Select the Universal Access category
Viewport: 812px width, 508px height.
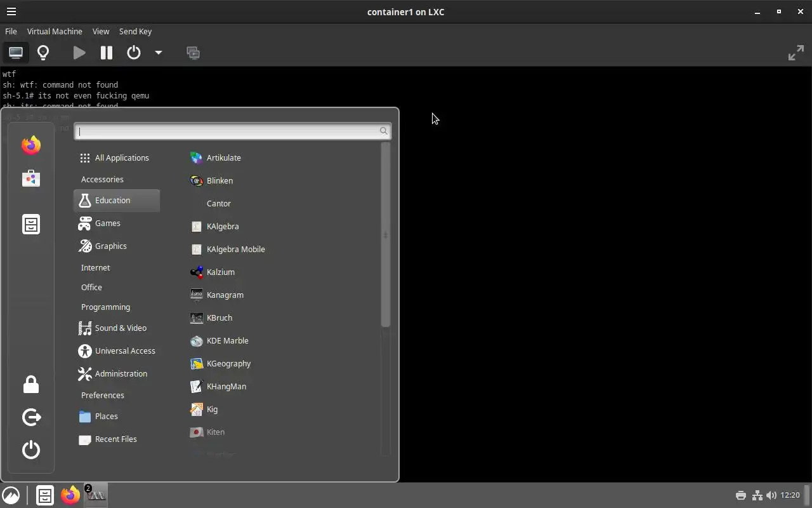[x=117, y=351]
